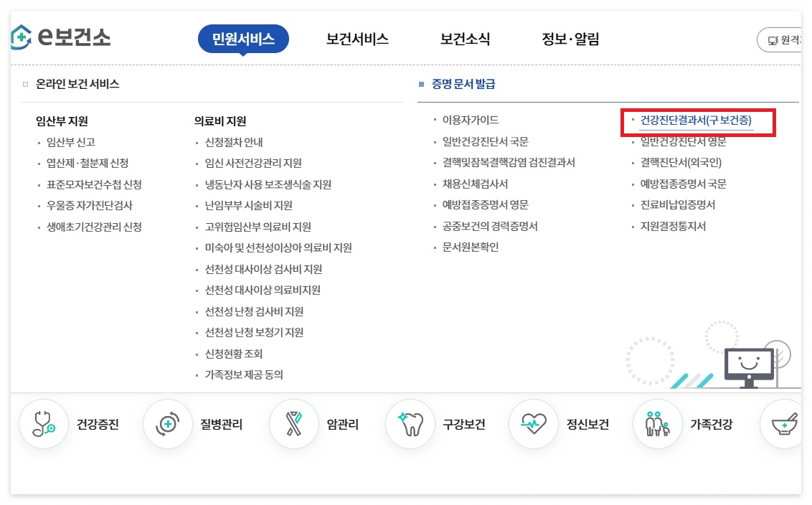The image size is (812, 505).
Task: Open the 정신보건 heart-monitor icon
Action: [532, 423]
